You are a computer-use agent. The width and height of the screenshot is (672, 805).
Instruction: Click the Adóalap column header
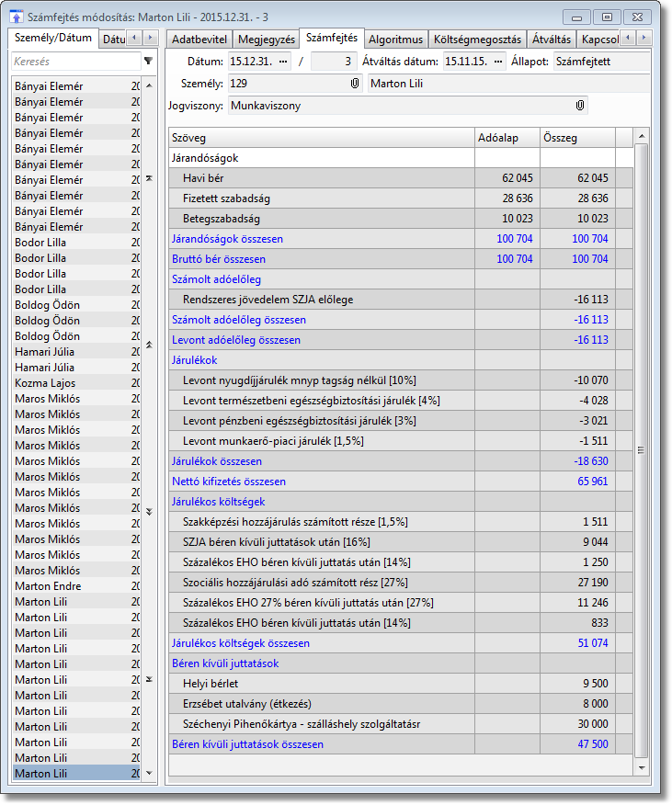pyautogui.click(x=507, y=138)
